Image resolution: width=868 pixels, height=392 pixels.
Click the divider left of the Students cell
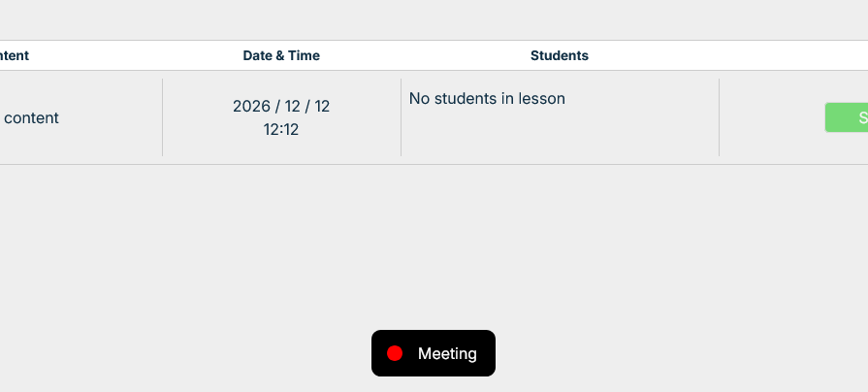(401, 117)
